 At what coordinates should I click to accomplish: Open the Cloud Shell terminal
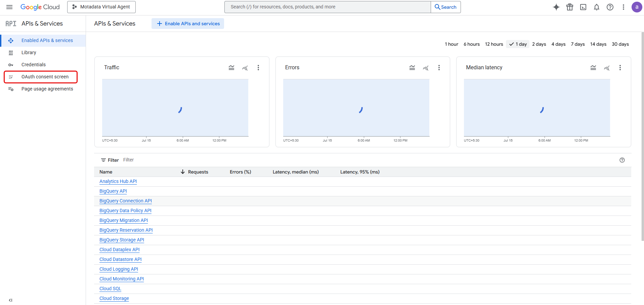point(583,7)
